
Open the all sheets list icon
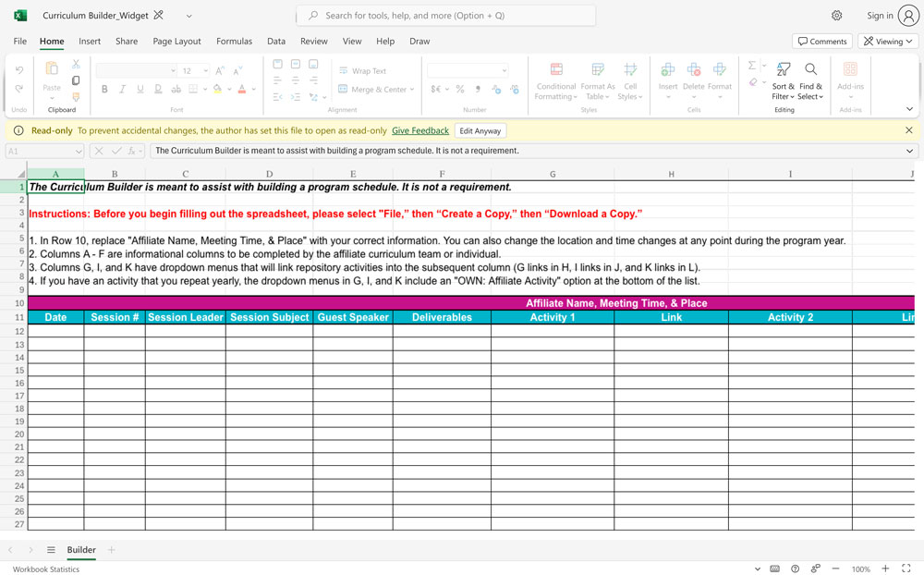(x=51, y=550)
